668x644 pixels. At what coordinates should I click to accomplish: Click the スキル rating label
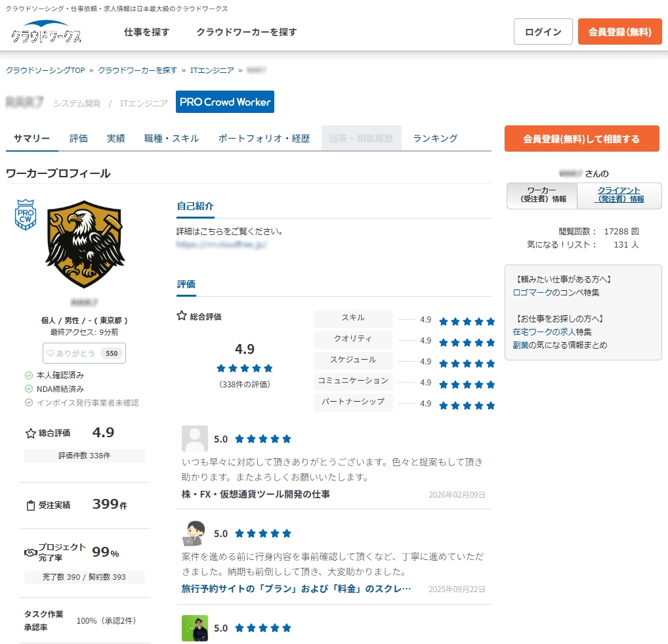point(353,318)
